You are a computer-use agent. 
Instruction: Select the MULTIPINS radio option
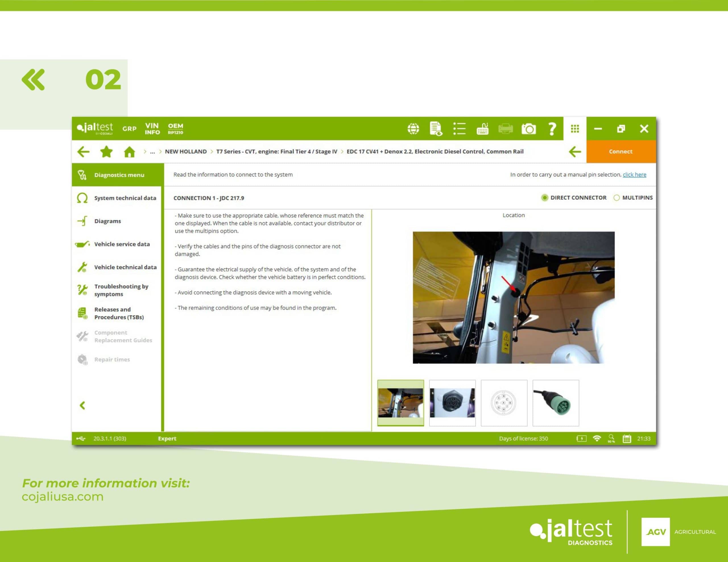(617, 197)
